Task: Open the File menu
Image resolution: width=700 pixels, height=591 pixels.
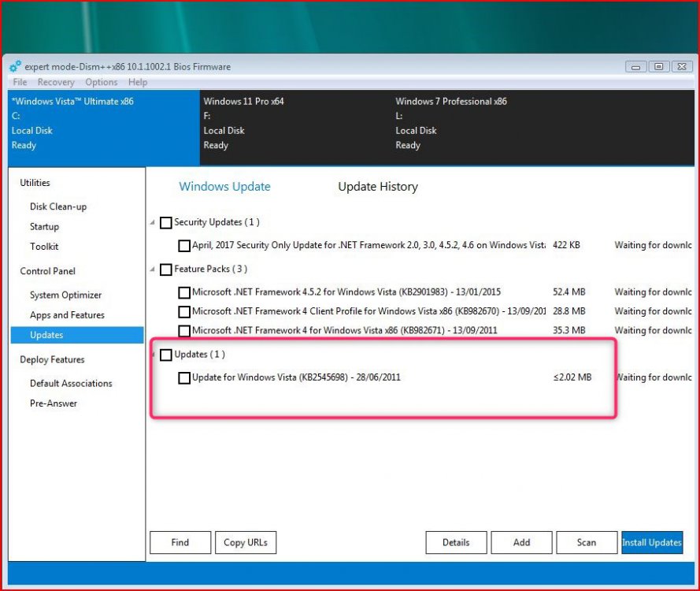Action: pyautogui.click(x=20, y=82)
